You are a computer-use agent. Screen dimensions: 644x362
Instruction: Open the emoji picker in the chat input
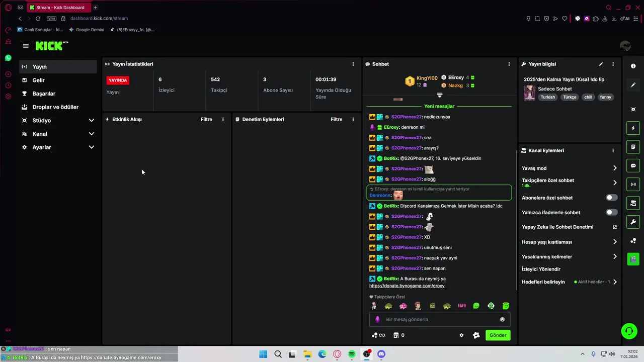pos(502,319)
